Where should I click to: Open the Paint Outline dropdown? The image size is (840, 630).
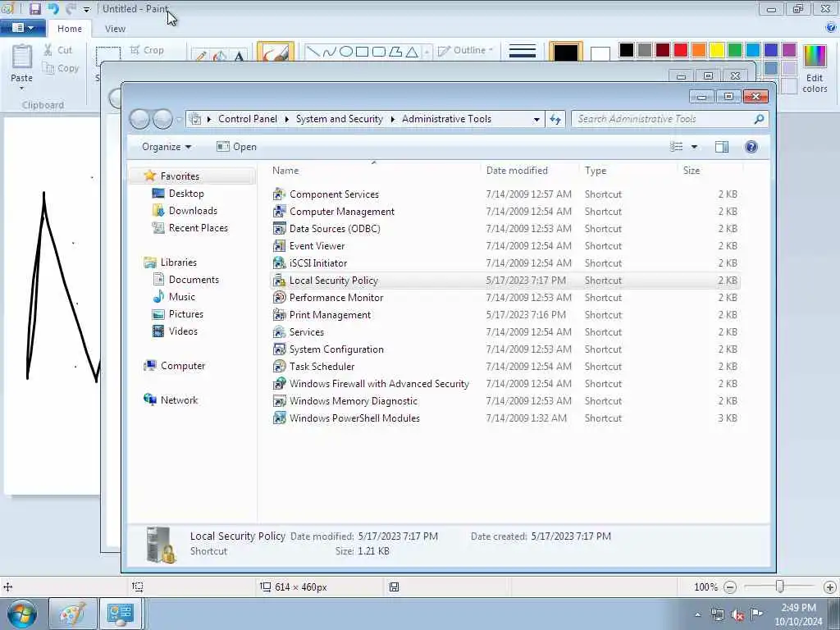click(465, 50)
